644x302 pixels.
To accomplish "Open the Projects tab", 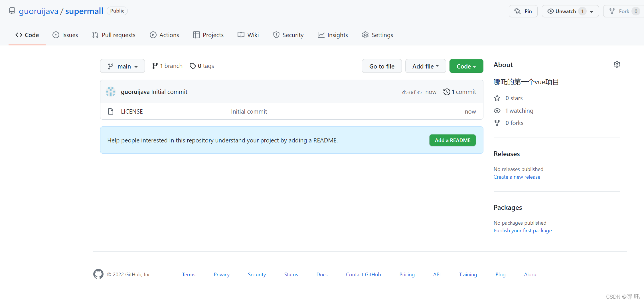I will (208, 35).
